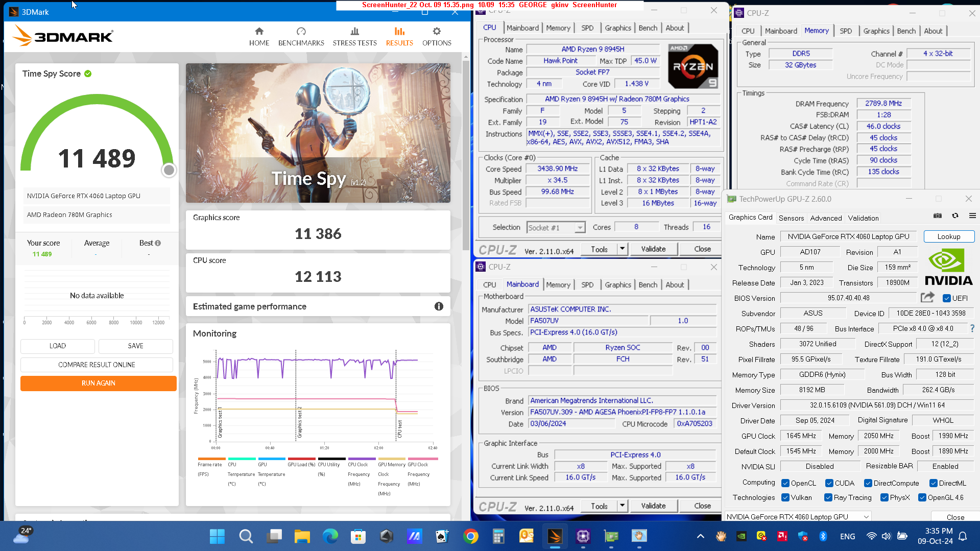Open Calculator from taskbar
This screenshot has height=551, width=980.
[498, 536]
